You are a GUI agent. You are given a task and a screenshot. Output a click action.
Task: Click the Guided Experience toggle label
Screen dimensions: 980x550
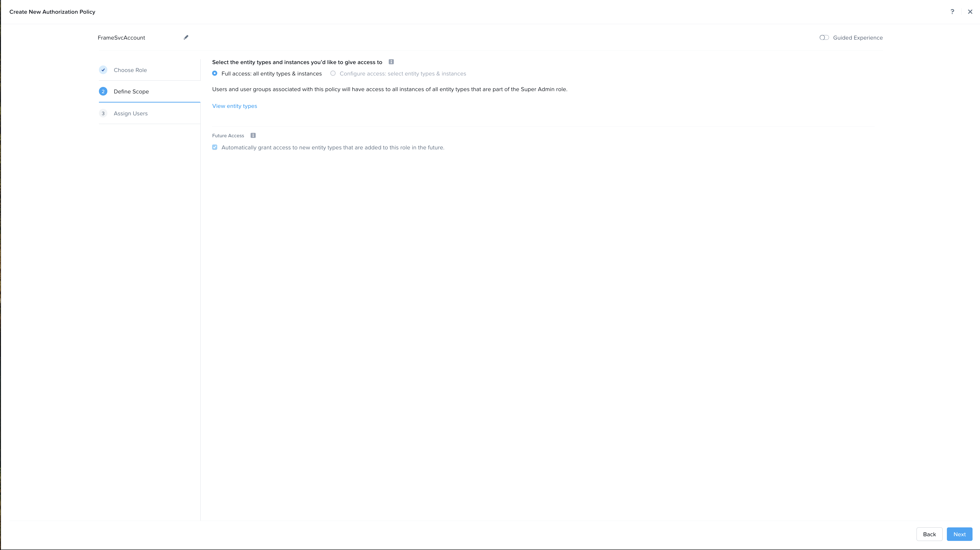(x=858, y=37)
